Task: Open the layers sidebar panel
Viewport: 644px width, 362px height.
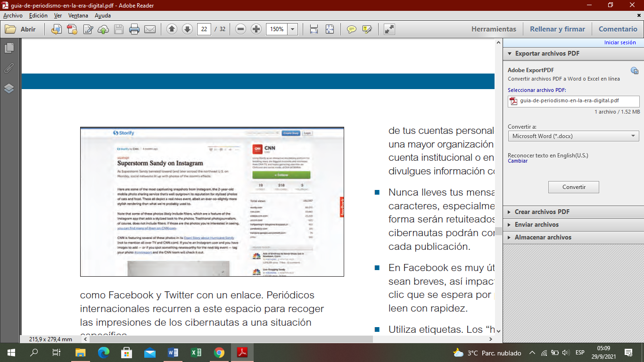Action: pos(9,89)
